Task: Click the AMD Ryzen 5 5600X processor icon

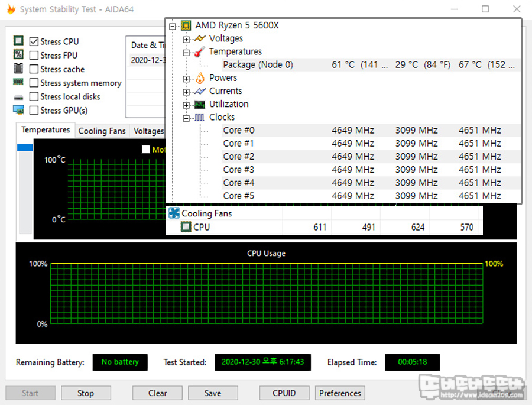Action: (x=186, y=25)
